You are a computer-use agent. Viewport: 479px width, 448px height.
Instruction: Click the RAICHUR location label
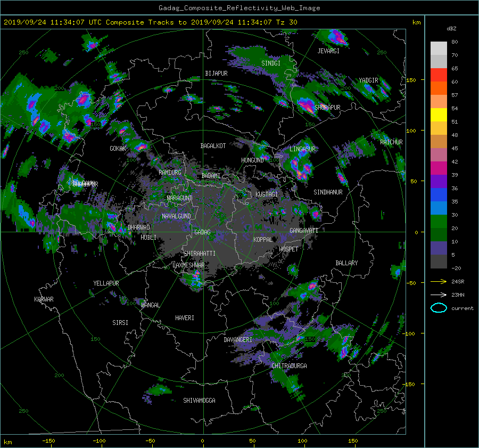(391, 142)
